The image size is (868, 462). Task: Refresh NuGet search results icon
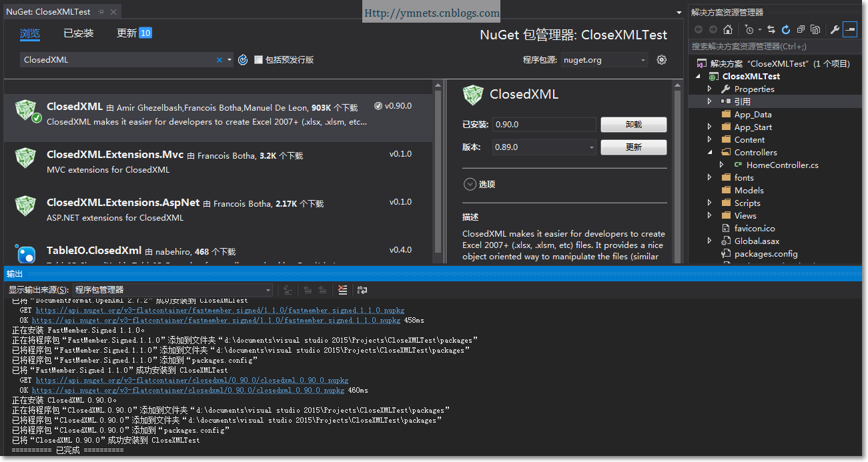coord(243,60)
